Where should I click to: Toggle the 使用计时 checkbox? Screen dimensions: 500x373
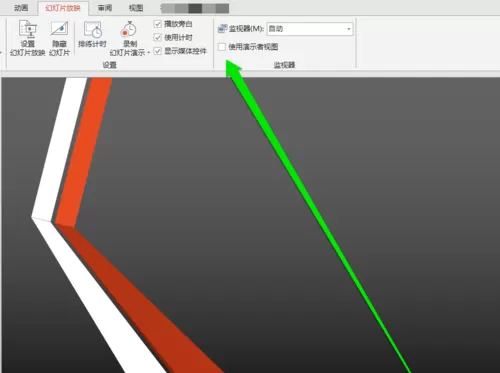[x=158, y=37]
